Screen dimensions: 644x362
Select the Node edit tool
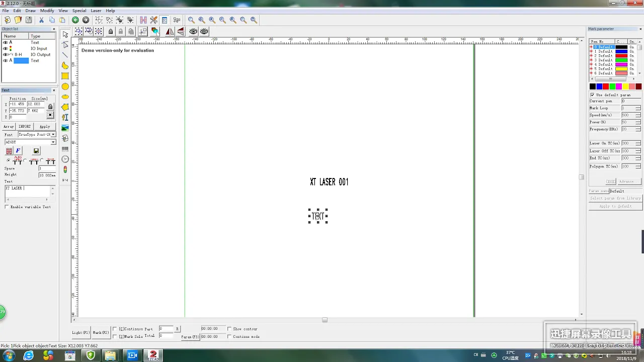[x=65, y=45]
